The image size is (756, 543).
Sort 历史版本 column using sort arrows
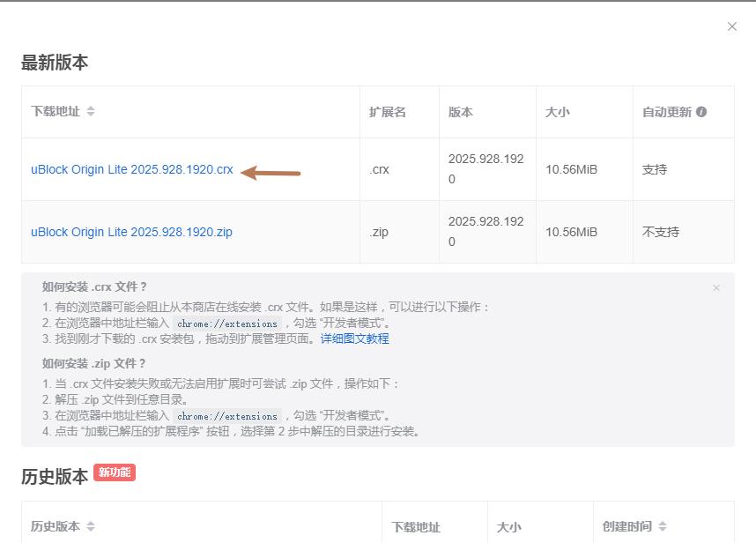click(x=91, y=526)
